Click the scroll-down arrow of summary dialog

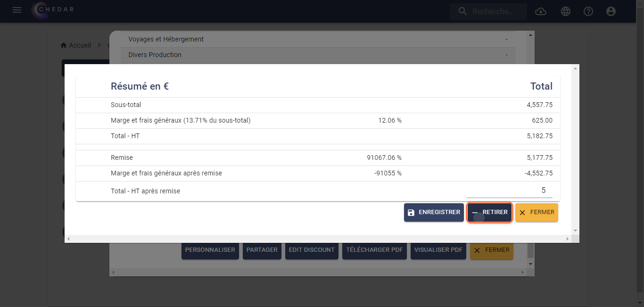[575, 231]
